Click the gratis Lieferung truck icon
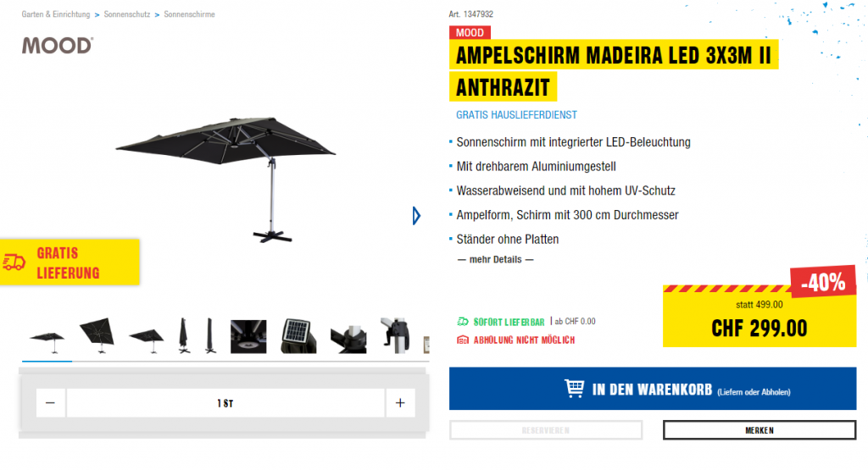The width and height of the screenshot is (868, 470). 14,262
